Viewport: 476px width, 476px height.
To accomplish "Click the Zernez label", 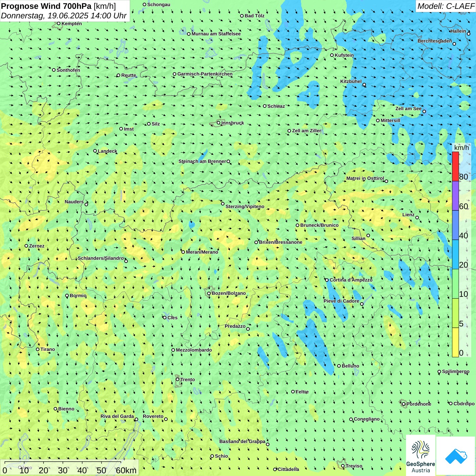I will 37,246.
